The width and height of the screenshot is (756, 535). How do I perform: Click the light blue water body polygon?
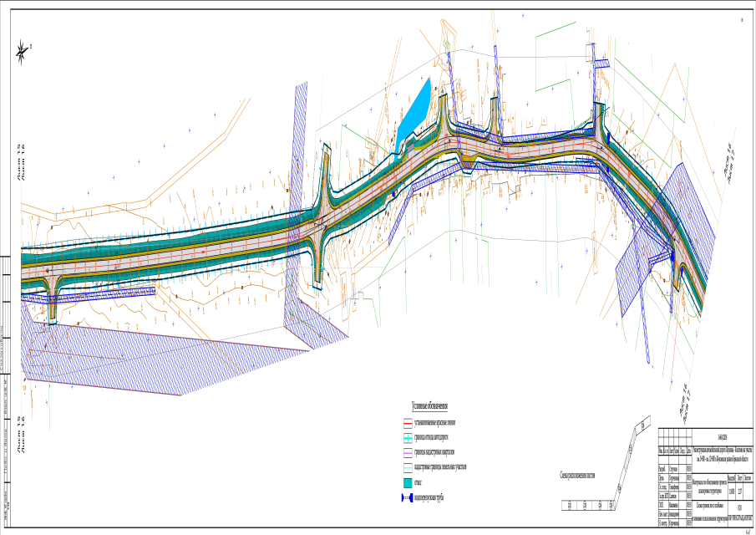[x=411, y=115]
